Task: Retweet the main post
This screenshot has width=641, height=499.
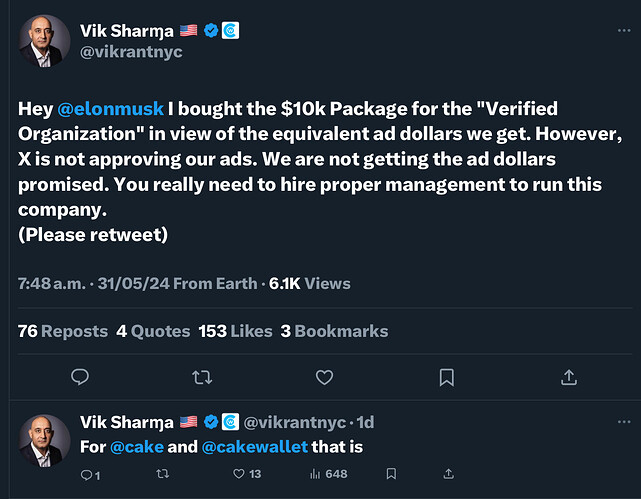Action: pos(201,377)
